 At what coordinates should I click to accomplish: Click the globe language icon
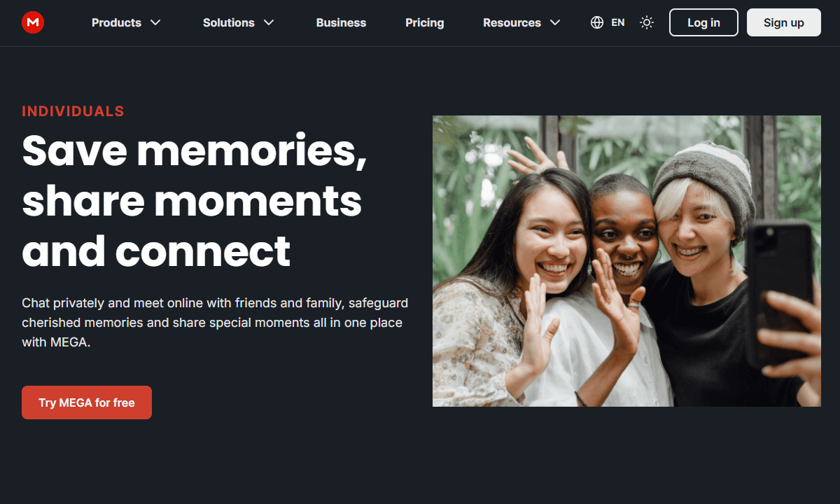click(x=597, y=22)
